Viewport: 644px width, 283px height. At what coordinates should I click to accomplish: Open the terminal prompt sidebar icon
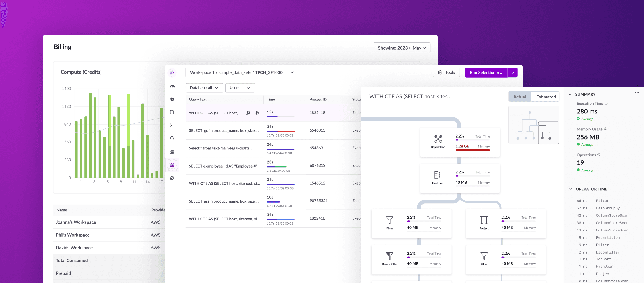(172, 125)
